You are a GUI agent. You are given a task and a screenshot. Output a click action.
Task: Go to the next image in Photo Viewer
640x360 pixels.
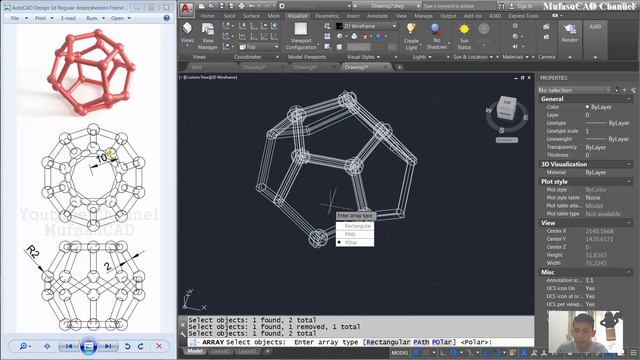[108, 346]
